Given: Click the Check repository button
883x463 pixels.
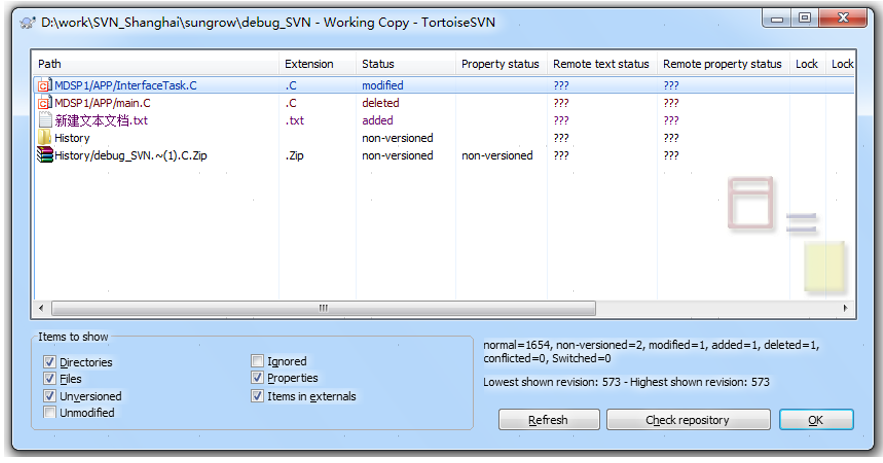Looking at the screenshot, I should click(688, 420).
